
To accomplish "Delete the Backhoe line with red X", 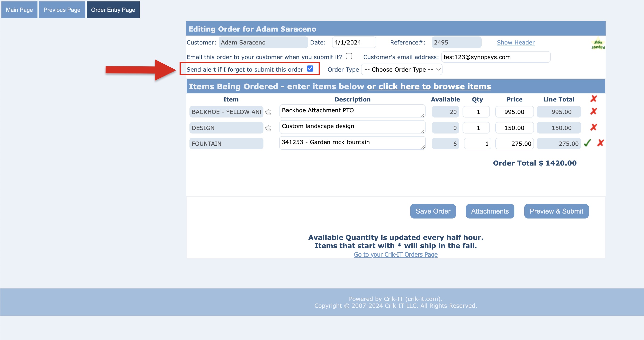I will tap(594, 111).
